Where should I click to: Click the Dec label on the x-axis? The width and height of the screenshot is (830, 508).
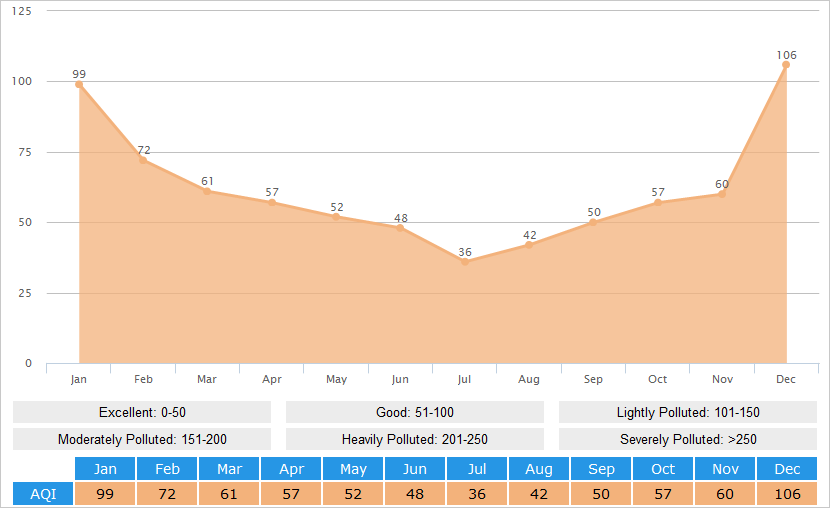[786, 379]
